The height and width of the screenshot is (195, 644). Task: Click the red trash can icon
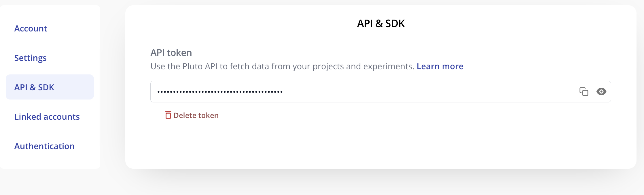click(168, 115)
